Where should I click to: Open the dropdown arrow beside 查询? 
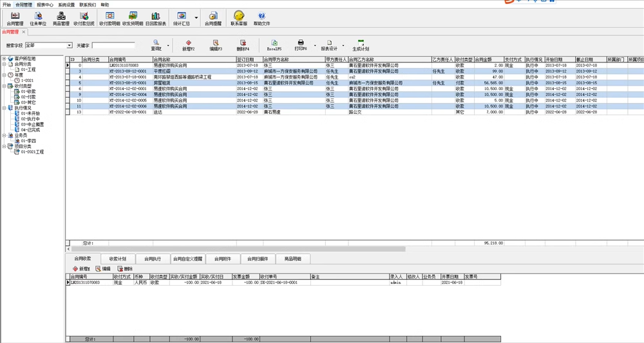pyautogui.click(x=168, y=46)
